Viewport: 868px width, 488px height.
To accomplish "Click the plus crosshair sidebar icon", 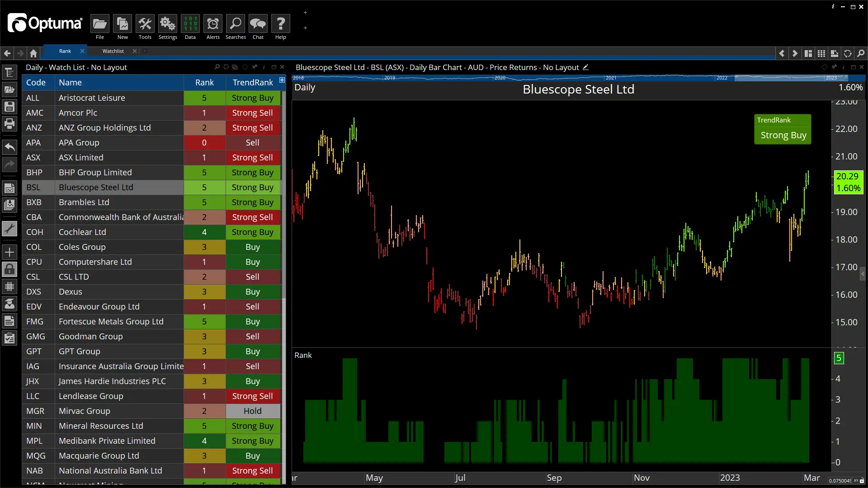I will [x=9, y=252].
